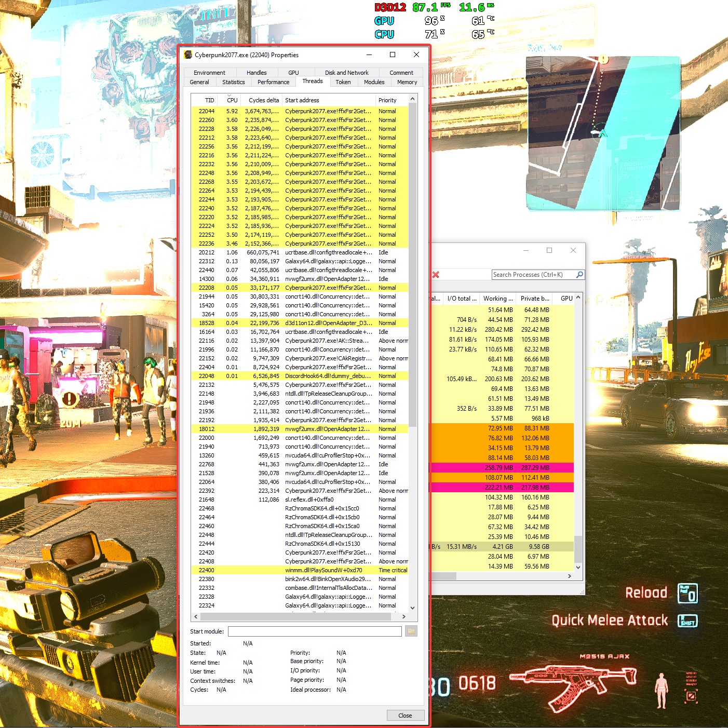728x728 pixels.
Task: Open the Performance tab
Action: [273, 82]
